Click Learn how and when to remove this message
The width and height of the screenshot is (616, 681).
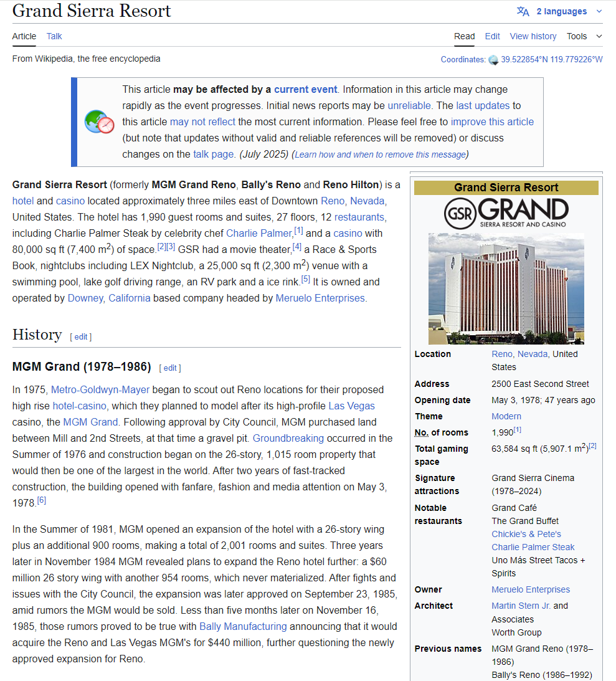[x=381, y=155]
